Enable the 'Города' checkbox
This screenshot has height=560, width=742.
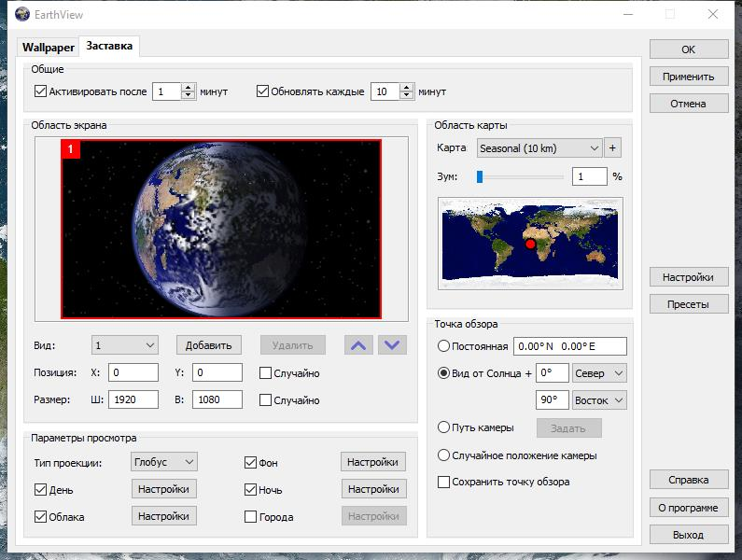[250, 516]
